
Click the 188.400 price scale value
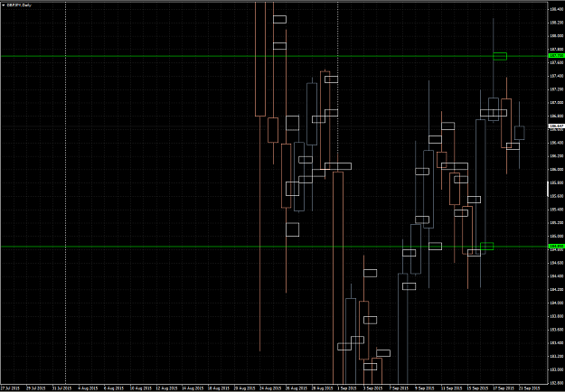[556, 9]
